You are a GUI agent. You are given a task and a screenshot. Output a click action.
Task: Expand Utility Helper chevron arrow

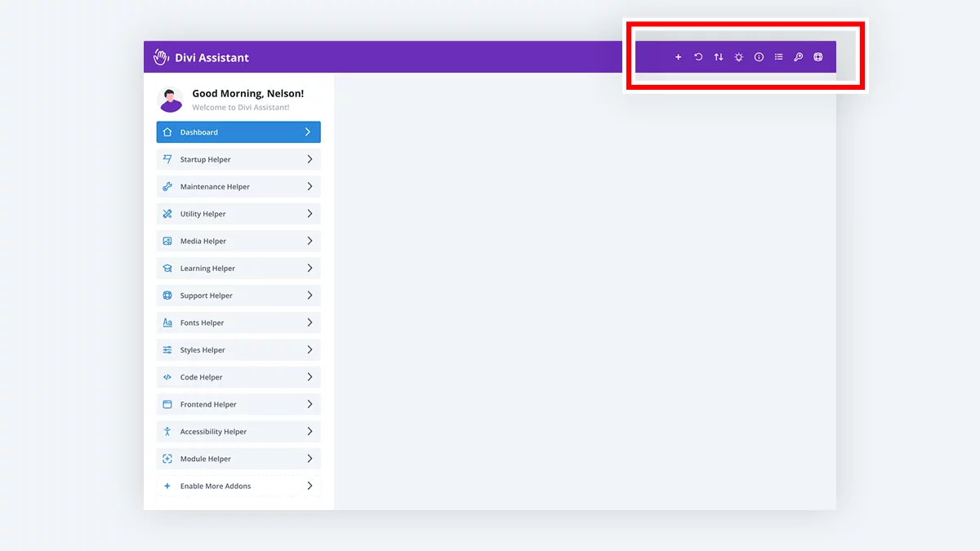tap(310, 214)
